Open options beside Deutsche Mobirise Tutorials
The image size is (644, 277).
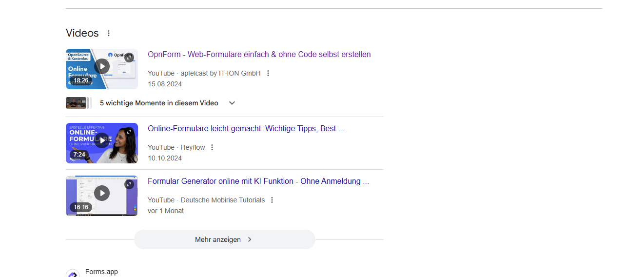click(272, 200)
